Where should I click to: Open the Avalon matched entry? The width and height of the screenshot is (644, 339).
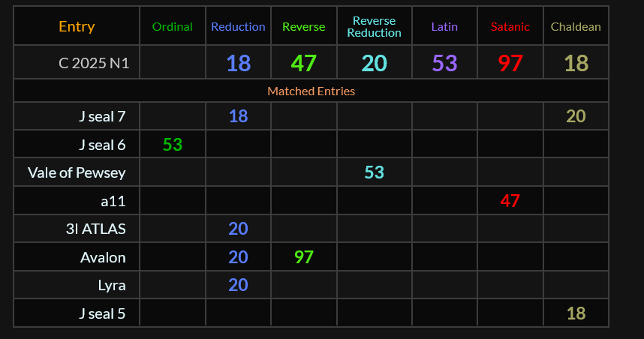103,257
